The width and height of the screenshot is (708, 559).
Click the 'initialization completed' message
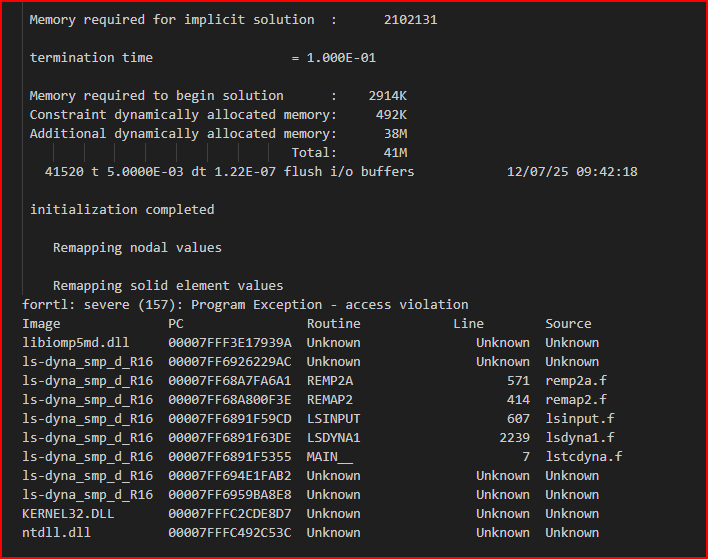click(x=122, y=209)
